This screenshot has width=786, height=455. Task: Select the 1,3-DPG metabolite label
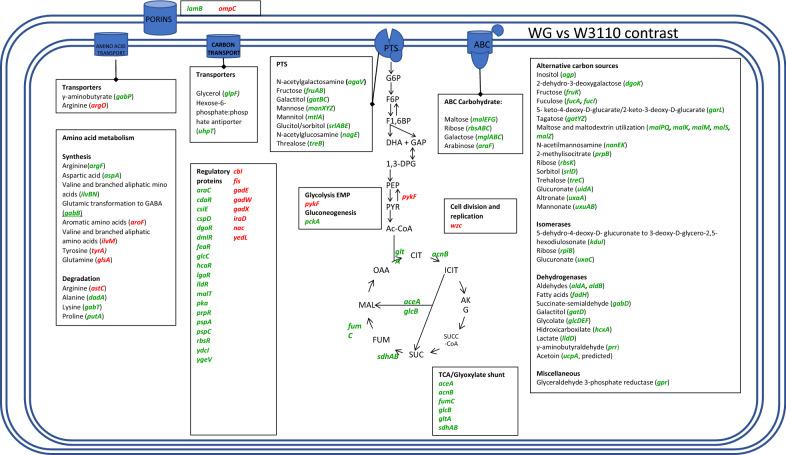(401, 164)
